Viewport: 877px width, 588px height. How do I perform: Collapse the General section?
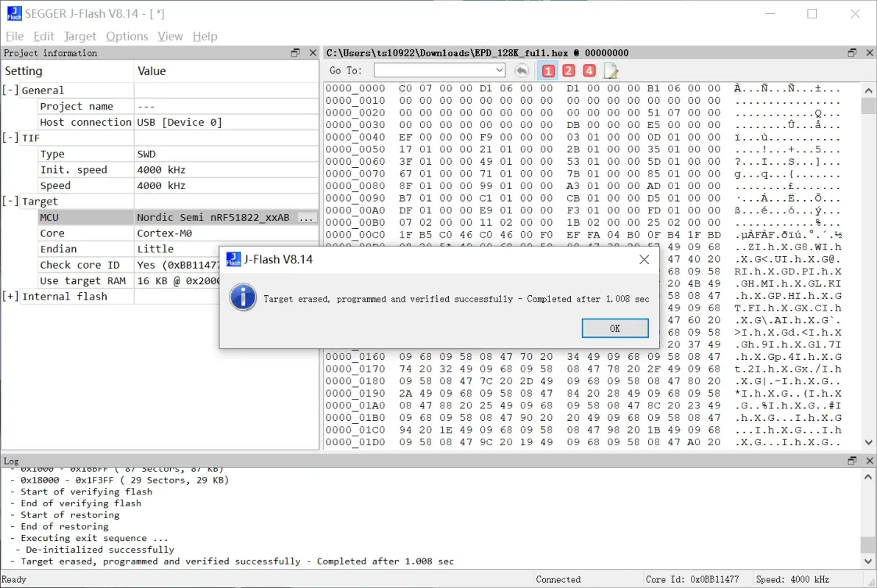click(10, 90)
